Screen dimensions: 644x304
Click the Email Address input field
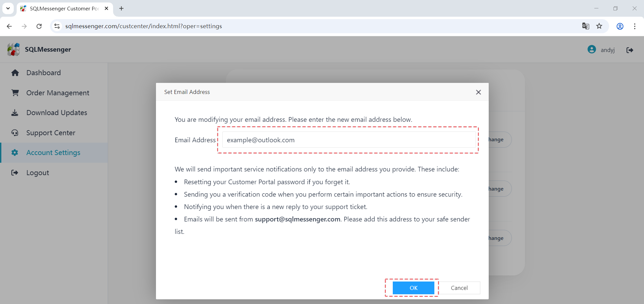point(349,140)
